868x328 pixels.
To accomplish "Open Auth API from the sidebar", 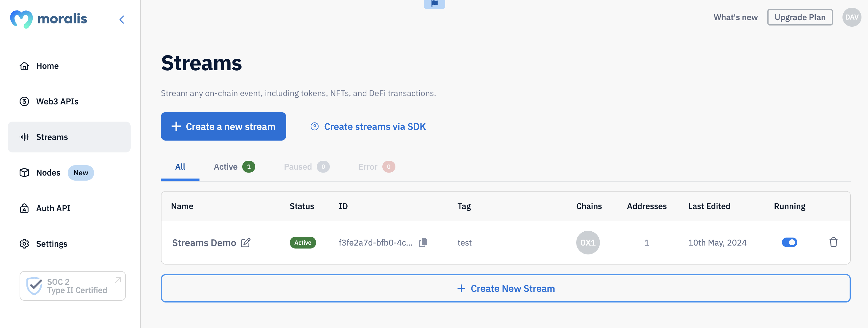I will coord(69,208).
